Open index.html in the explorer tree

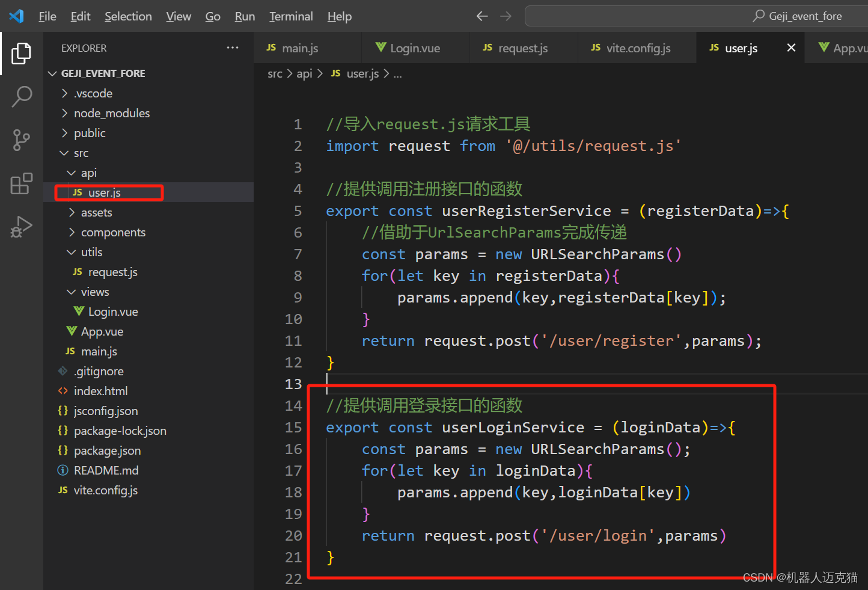coord(148,391)
